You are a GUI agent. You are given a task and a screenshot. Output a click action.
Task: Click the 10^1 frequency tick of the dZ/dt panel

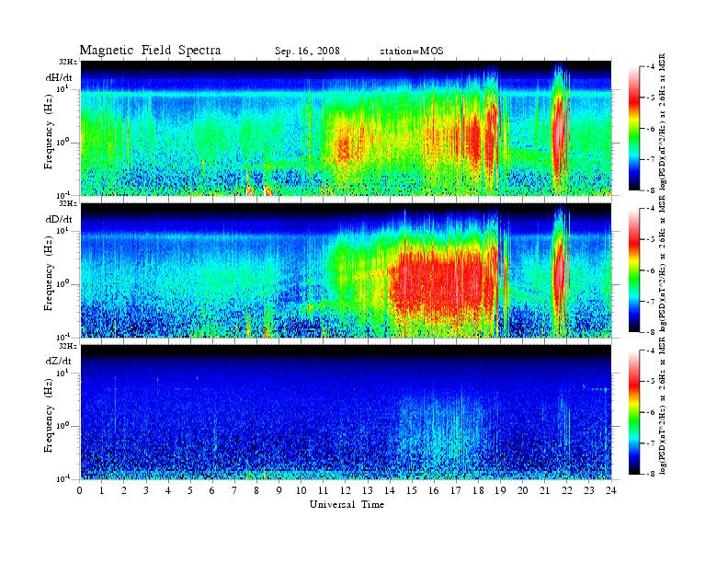pyautogui.click(x=63, y=373)
